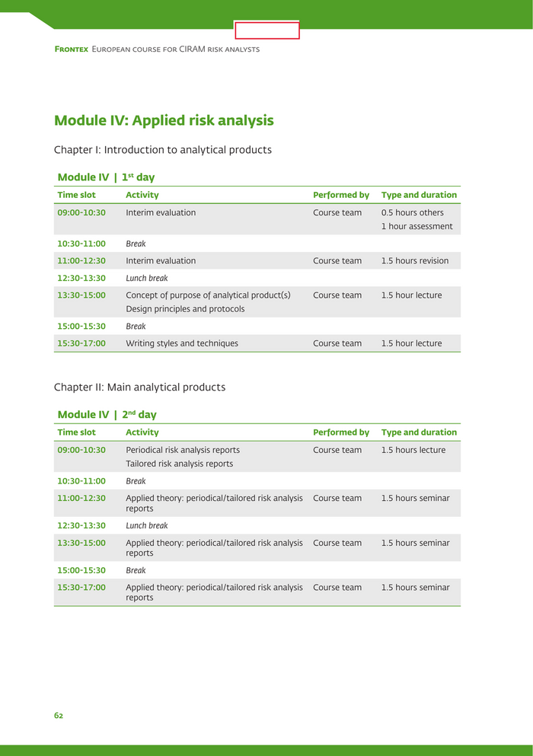Click the "Module IV | 2nd day" table title
This screenshot has width=533, height=756.
(107, 415)
